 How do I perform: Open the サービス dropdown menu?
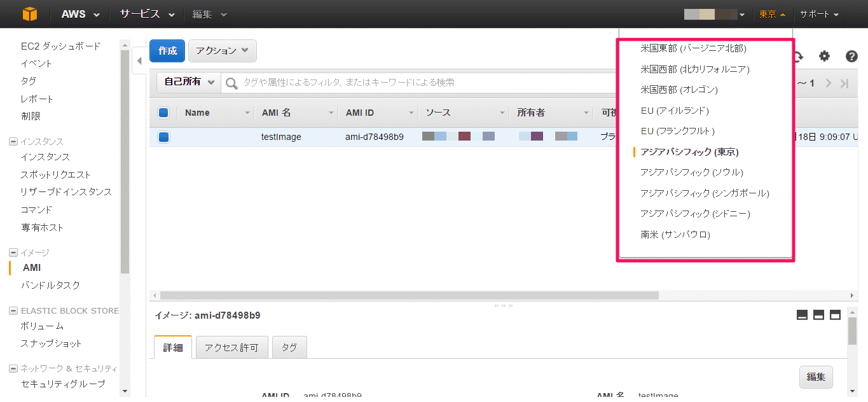[x=148, y=14]
